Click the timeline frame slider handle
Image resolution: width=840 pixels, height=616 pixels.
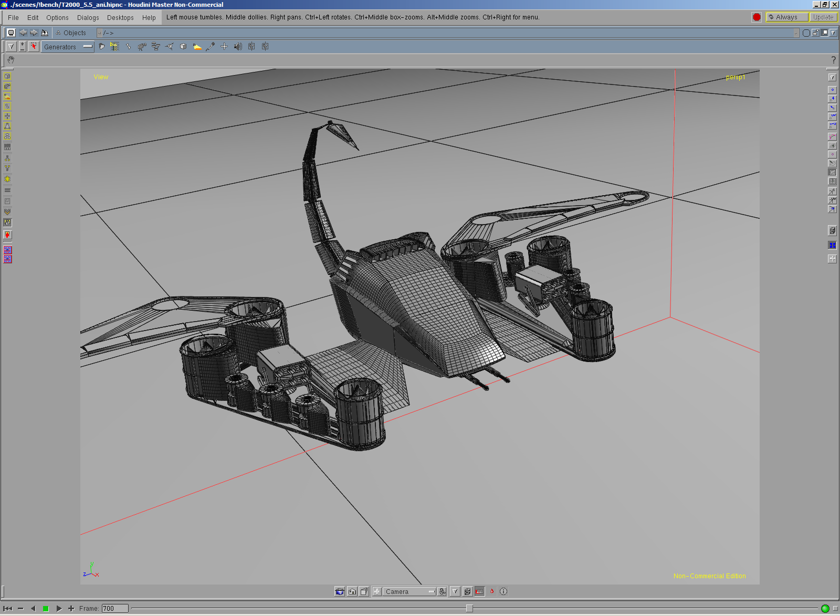coord(469,608)
